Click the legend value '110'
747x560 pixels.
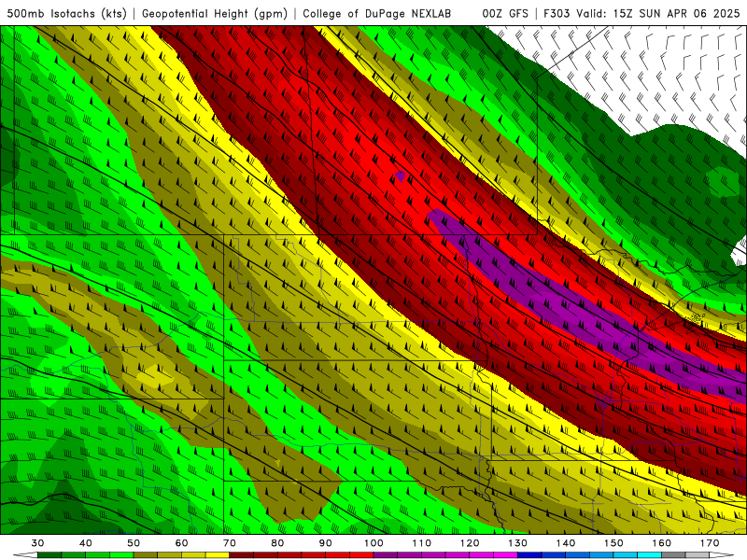click(x=422, y=543)
